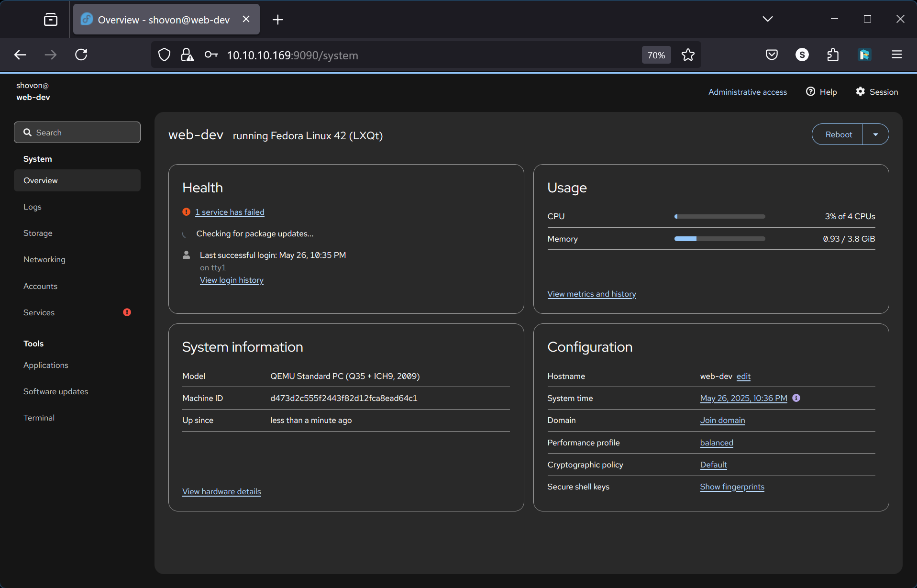Click the blue extension icon in toolbar
This screenshot has width=917, height=588.
point(864,55)
